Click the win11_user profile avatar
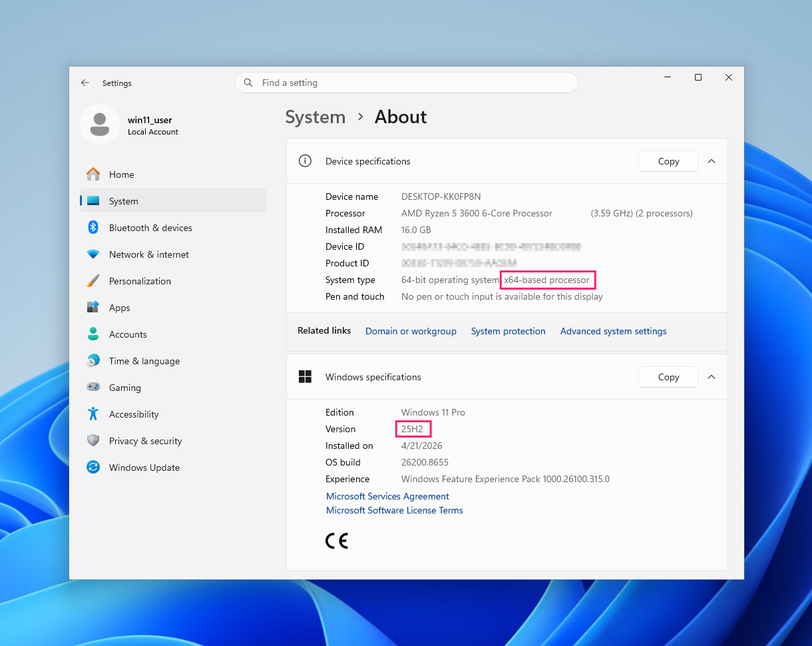 tap(100, 125)
